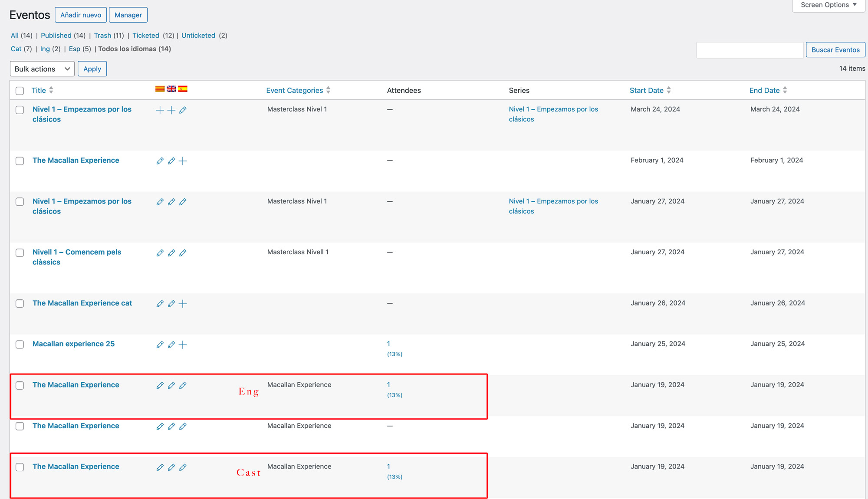Show All events filter
Screen dimensions: 868x499
[15, 36]
